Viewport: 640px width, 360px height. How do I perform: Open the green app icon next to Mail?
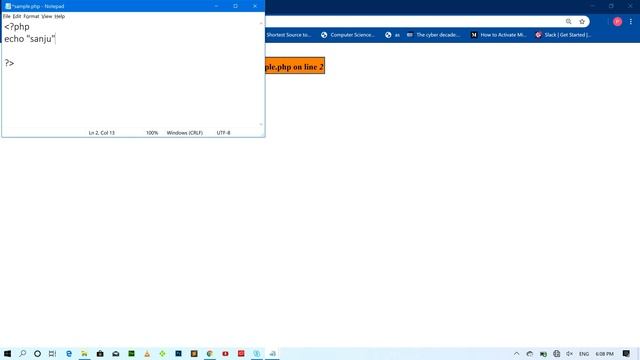[x=131, y=353]
